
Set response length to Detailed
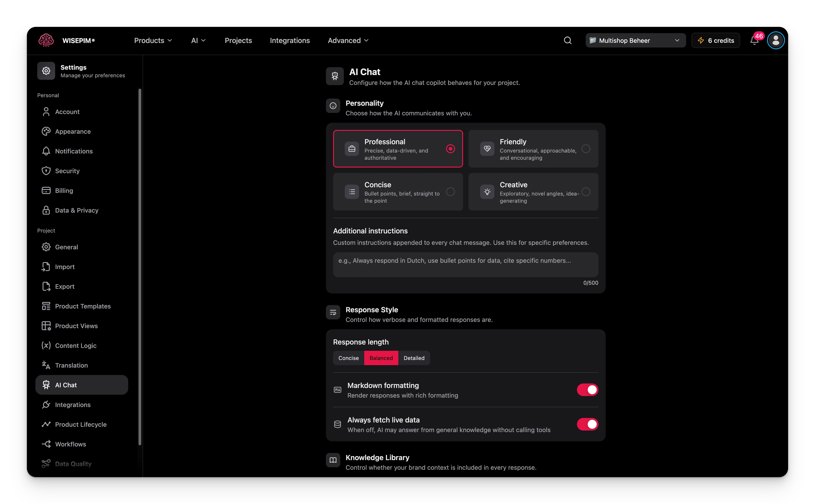414,358
